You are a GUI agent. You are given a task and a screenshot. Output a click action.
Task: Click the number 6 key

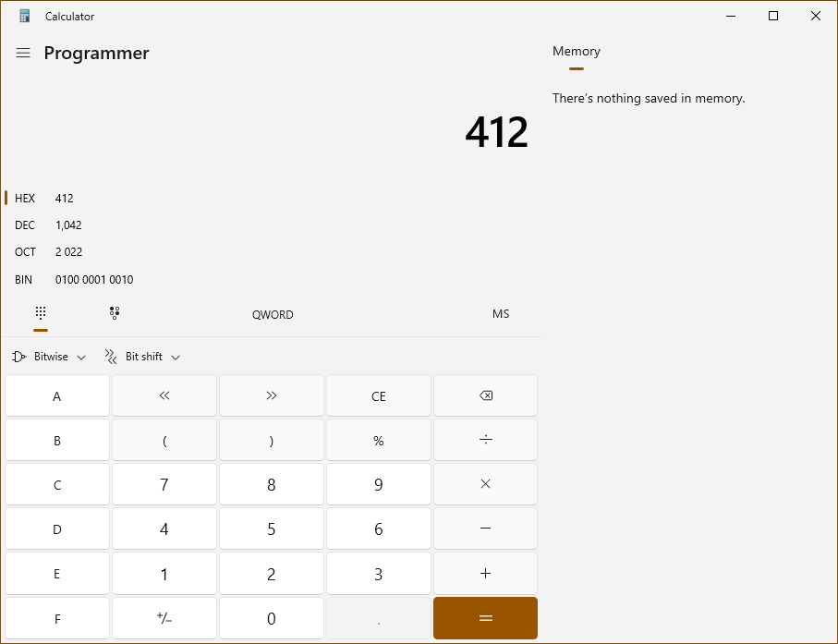coord(379,529)
